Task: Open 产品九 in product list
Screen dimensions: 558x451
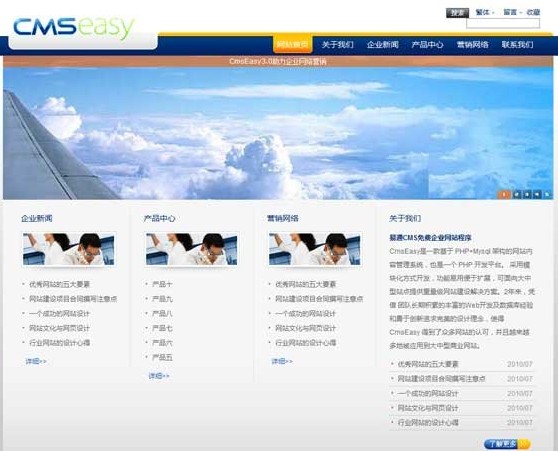Action: (162, 299)
